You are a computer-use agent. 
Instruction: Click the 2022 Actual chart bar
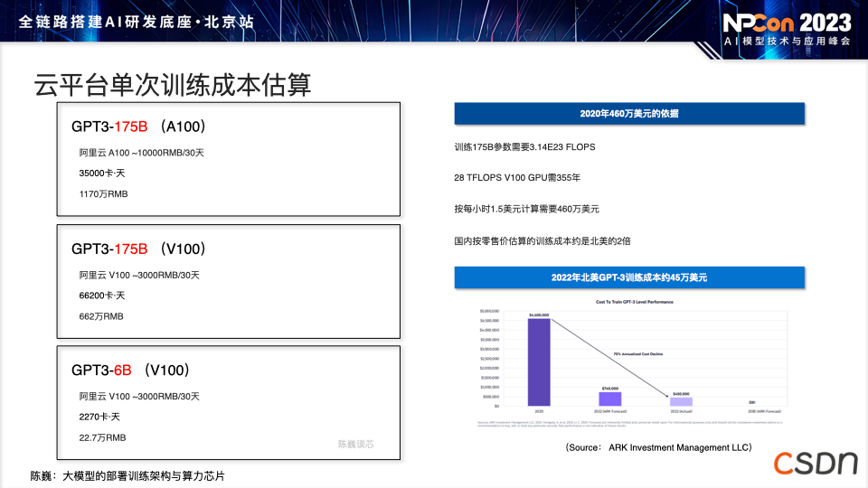681,401
